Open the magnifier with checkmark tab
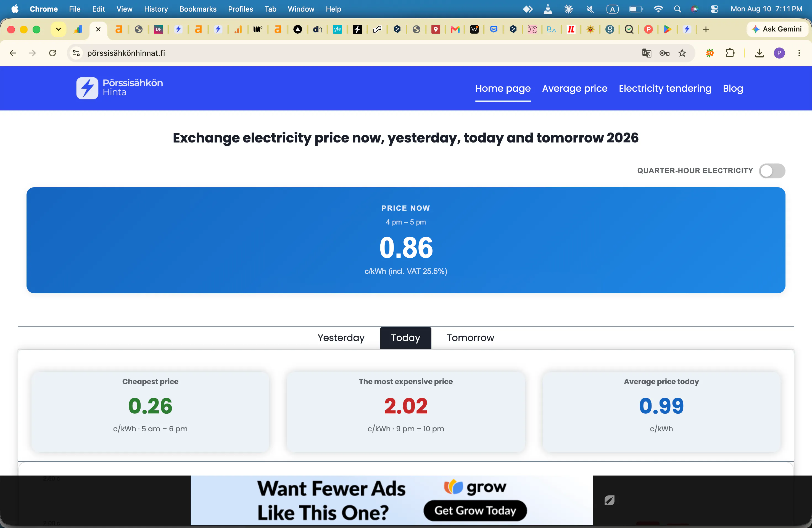Viewport: 812px width, 528px height. 629,29
